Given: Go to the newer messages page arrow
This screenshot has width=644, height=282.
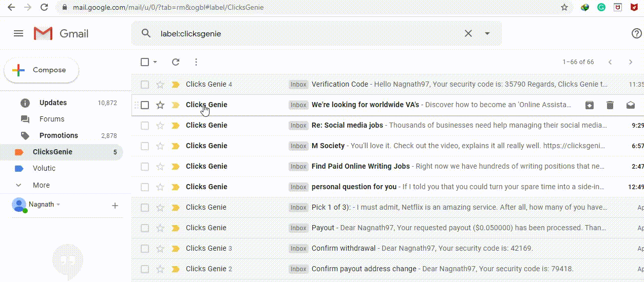Looking at the screenshot, I should click(x=610, y=62).
